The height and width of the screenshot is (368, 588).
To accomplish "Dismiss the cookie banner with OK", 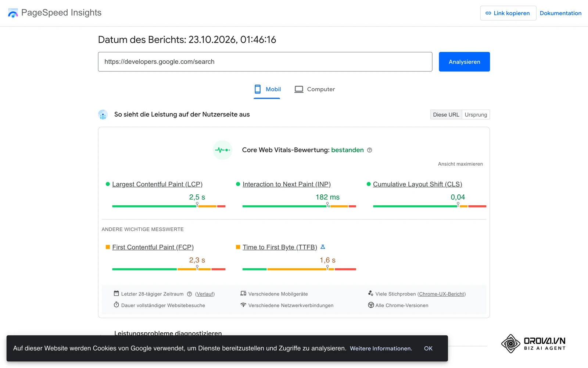I will coord(428,348).
